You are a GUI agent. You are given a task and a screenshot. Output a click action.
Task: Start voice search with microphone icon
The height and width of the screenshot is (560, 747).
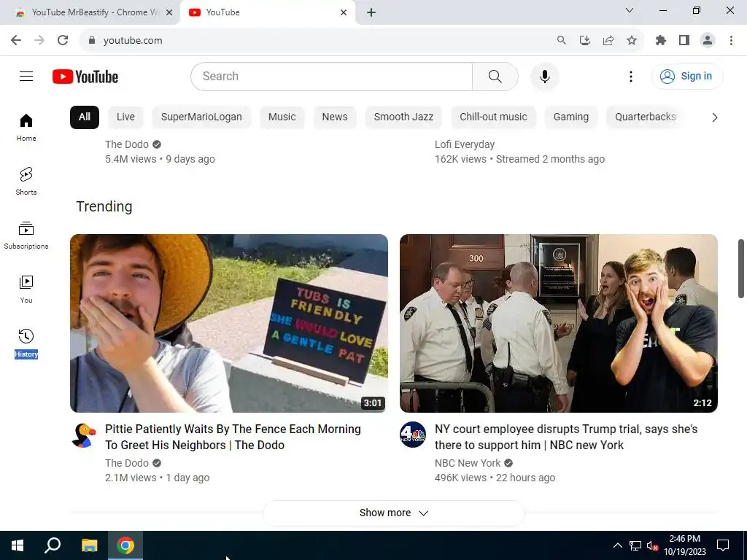[x=544, y=76]
